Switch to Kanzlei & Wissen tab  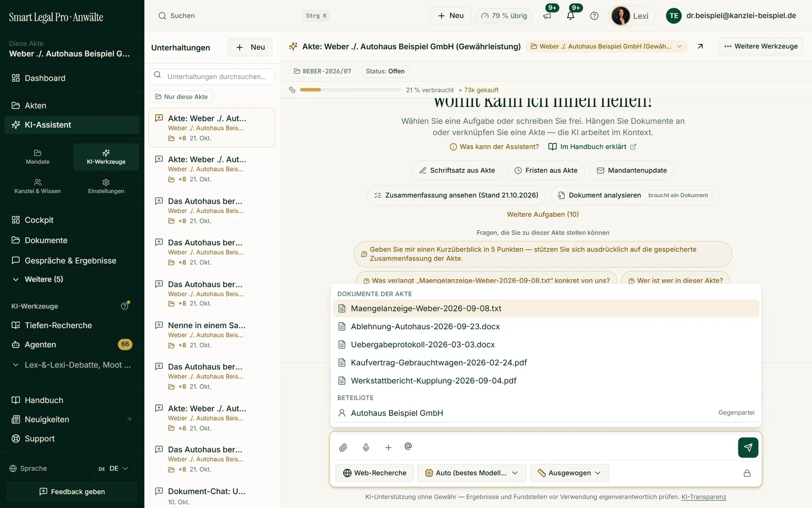coord(38,186)
